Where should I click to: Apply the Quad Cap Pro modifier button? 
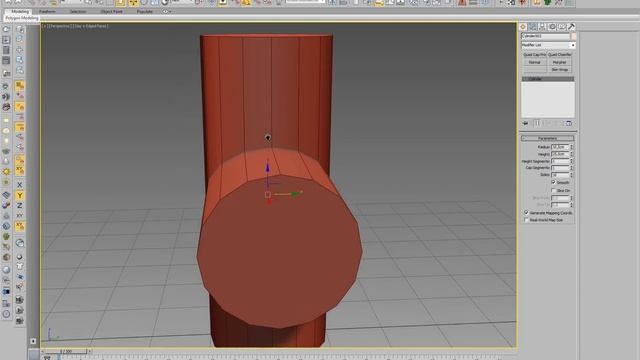click(x=534, y=55)
